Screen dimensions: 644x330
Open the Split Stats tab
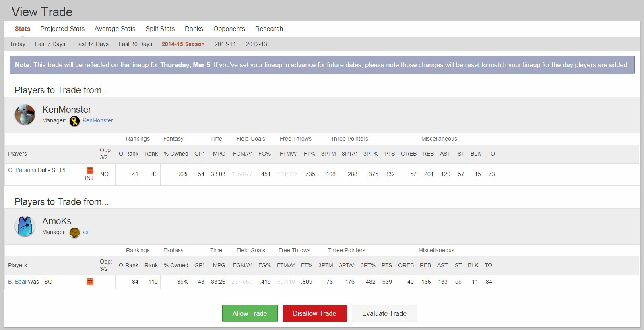[x=160, y=29]
